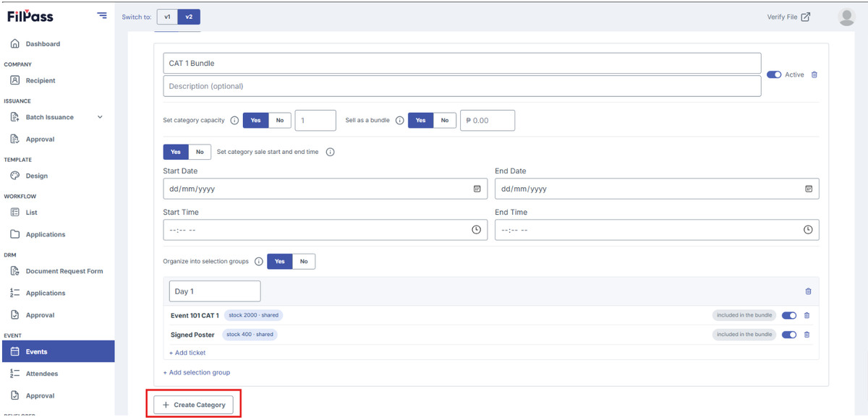Delete the Day 1 selection group
868x420 pixels.
[808, 291]
